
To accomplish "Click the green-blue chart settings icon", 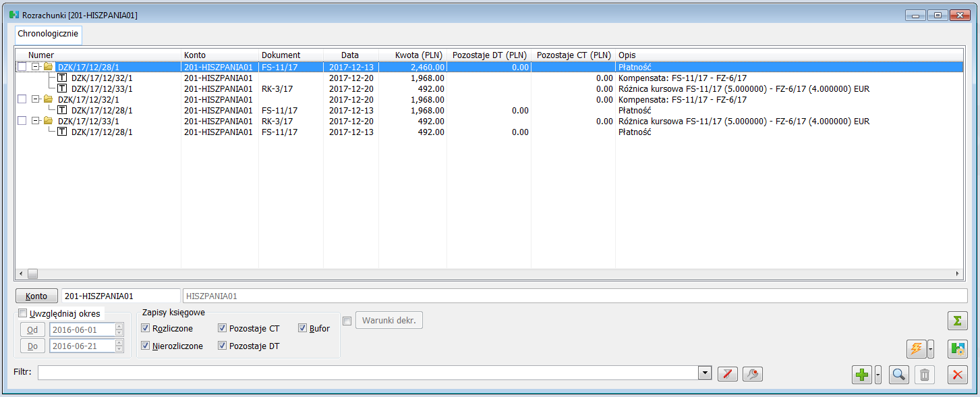I will (x=958, y=349).
